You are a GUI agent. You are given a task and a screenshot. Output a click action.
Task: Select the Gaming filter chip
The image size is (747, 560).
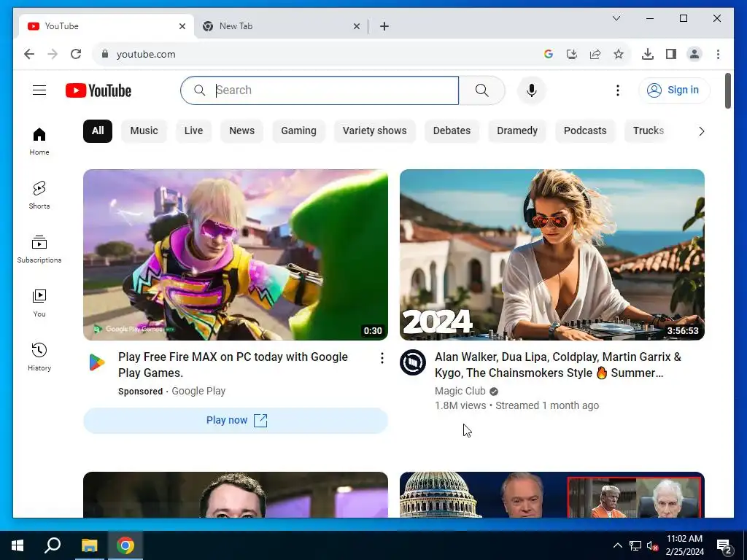pos(298,131)
